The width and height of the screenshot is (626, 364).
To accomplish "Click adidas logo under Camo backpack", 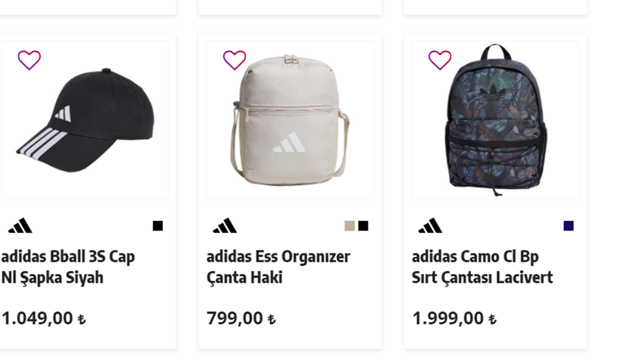I will (x=430, y=225).
